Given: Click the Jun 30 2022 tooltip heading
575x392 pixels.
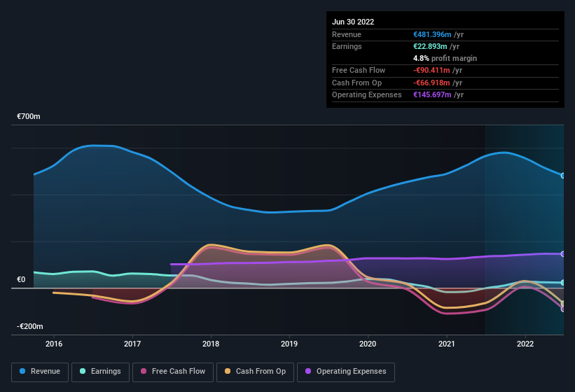Looking at the screenshot, I should [353, 22].
